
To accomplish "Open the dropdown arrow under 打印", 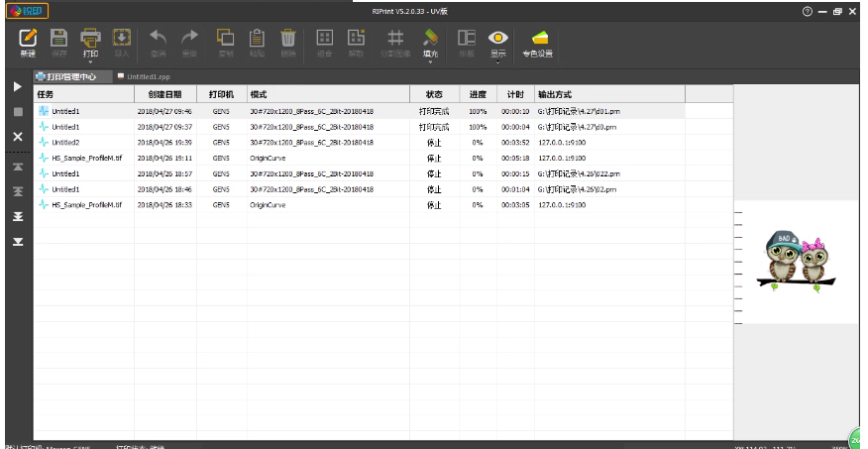I will [90, 62].
